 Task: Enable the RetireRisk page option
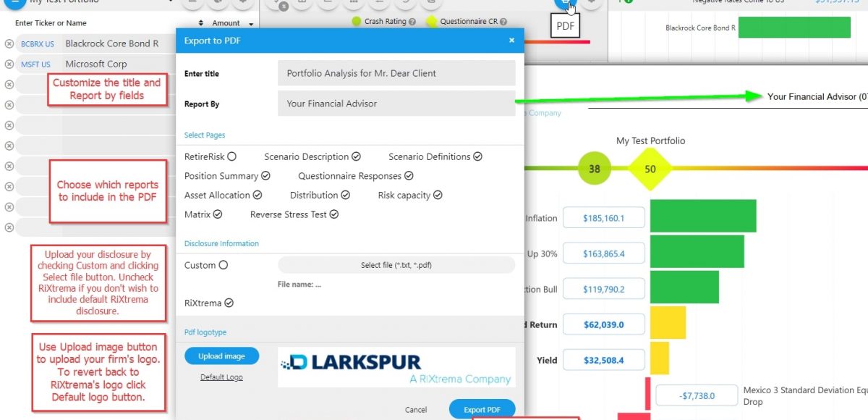[231, 156]
